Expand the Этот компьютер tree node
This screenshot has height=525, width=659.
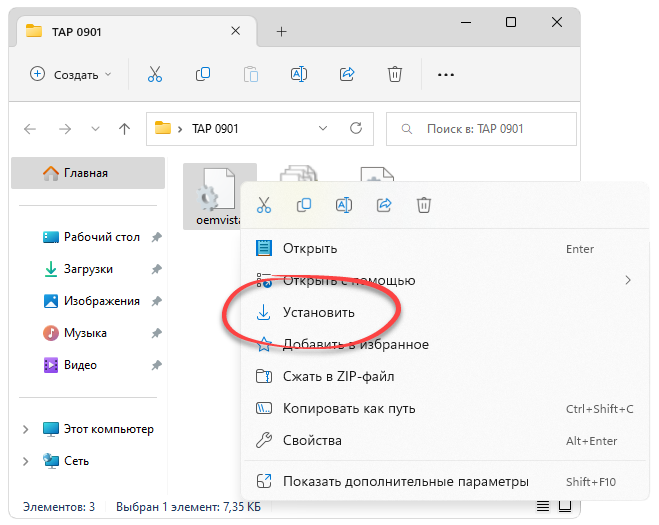point(26,429)
